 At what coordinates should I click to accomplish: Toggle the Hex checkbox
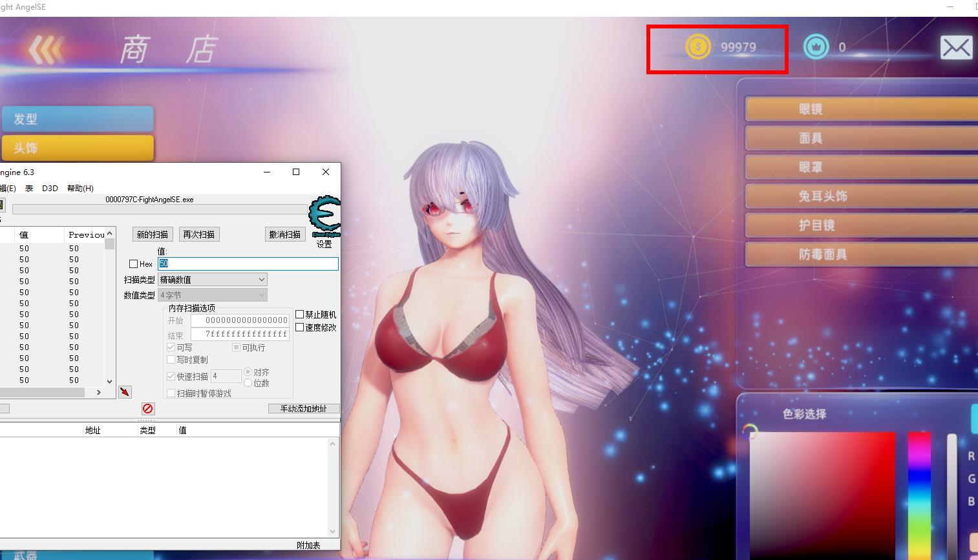[x=134, y=264]
